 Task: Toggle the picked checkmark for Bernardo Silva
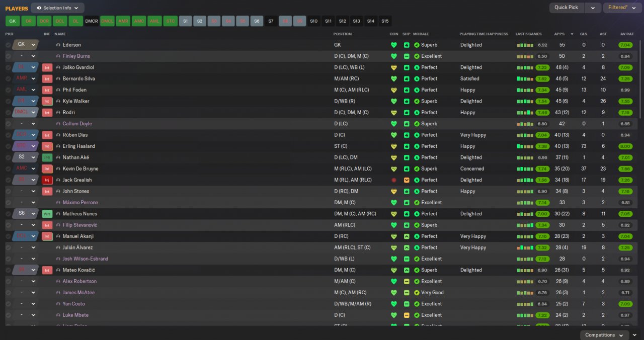(x=8, y=78)
